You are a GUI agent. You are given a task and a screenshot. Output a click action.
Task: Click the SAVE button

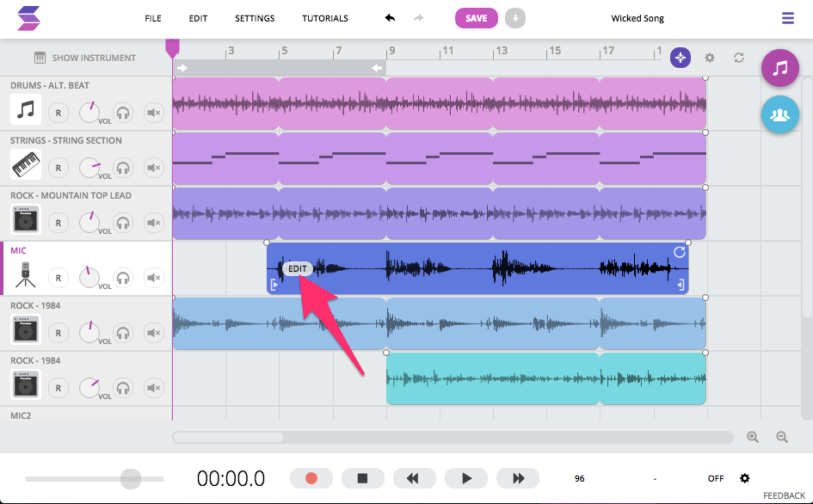coord(476,18)
